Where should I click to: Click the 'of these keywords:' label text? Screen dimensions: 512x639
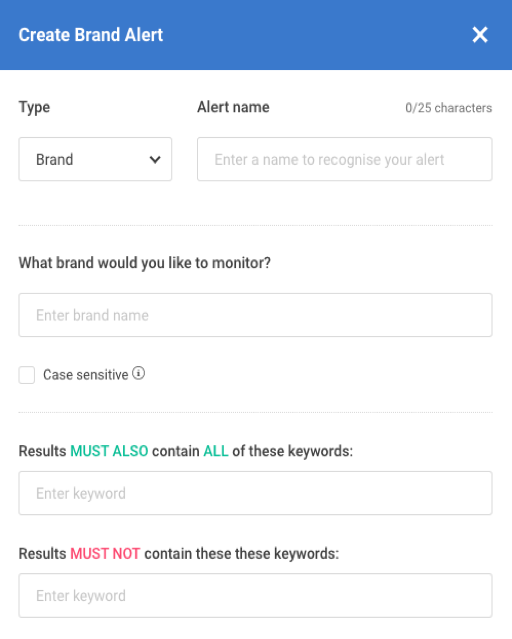pyautogui.click(x=292, y=452)
